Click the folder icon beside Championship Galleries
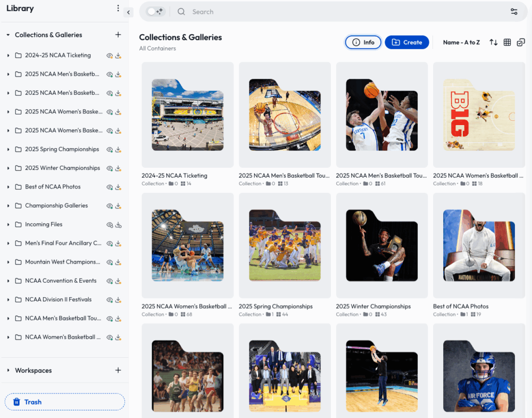The height and width of the screenshot is (418, 532). pyautogui.click(x=18, y=206)
